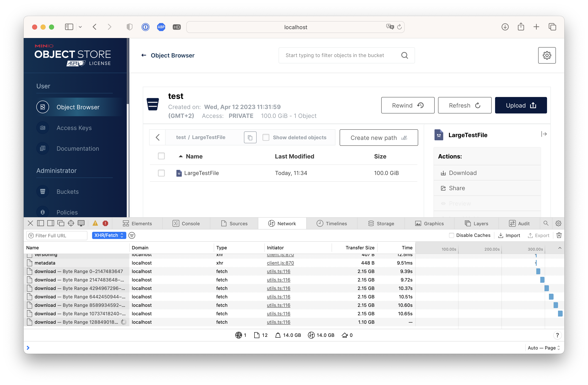Screen dimensions: 588x385
Task: Switch to the Storage tab
Action: [x=381, y=223]
